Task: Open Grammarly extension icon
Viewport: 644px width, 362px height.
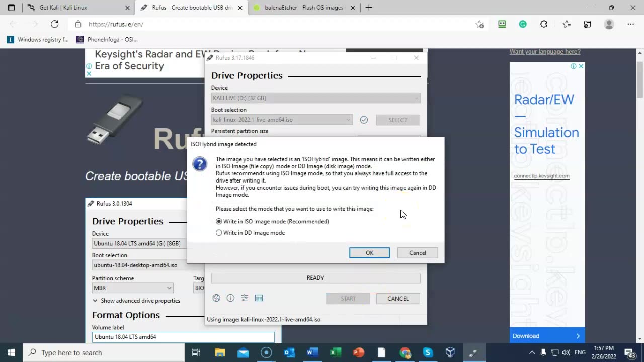Action: (x=523, y=24)
